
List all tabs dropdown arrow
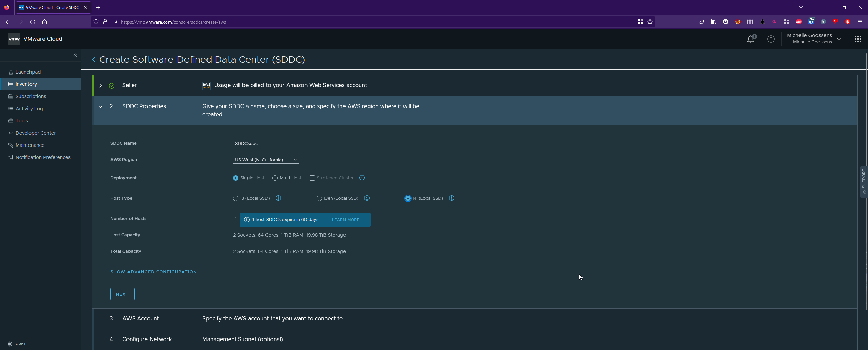click(x=801, y=7)
